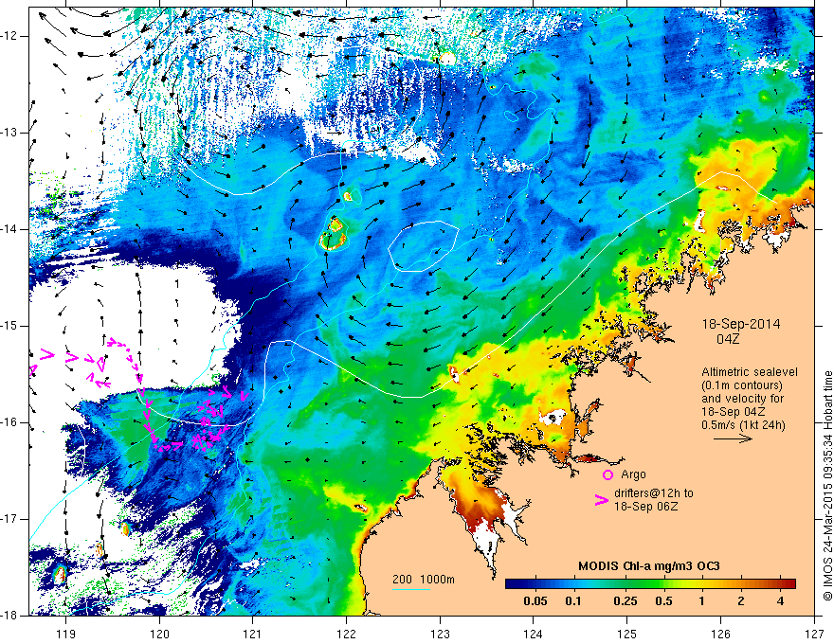Click the longitude 123 axis label
Image resolution: width=834 pixels, height=644 pixels.
(440, 634)
